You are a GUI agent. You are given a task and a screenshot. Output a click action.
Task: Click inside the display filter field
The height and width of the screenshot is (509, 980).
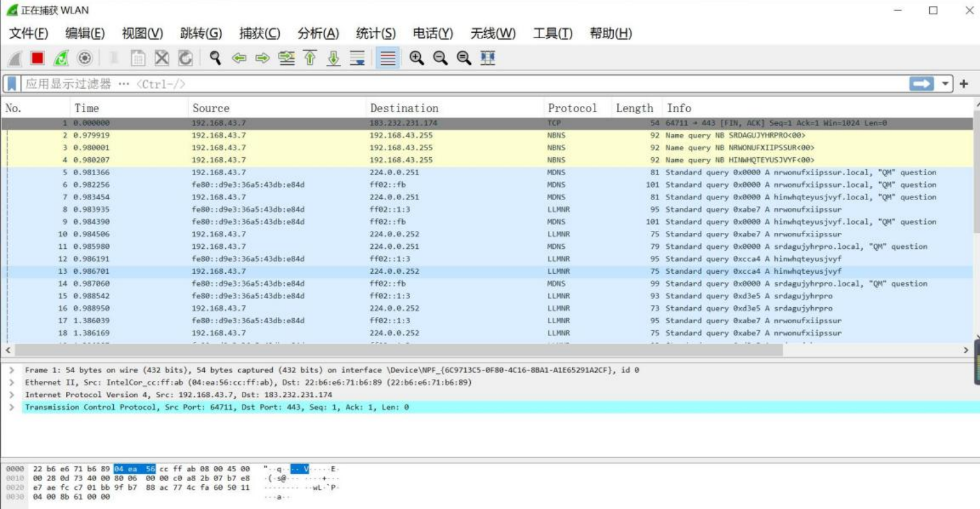[464, 84]
